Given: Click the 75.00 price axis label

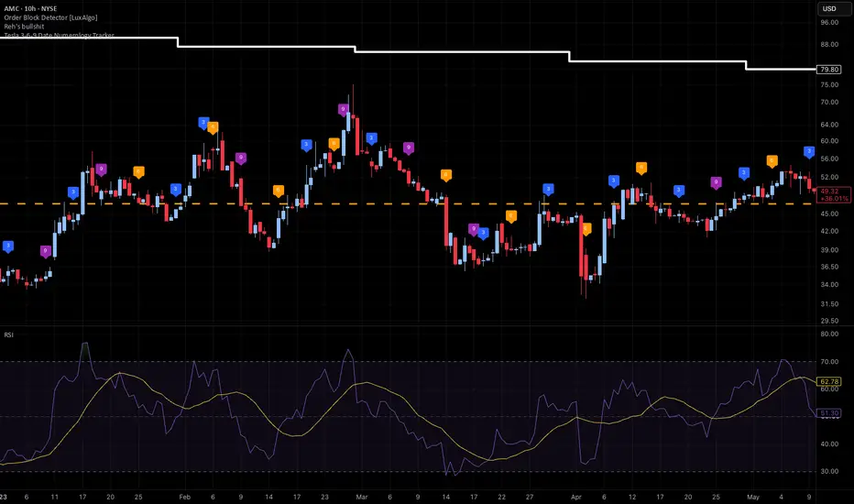Looking at the screenshot, I should (829, 85).
